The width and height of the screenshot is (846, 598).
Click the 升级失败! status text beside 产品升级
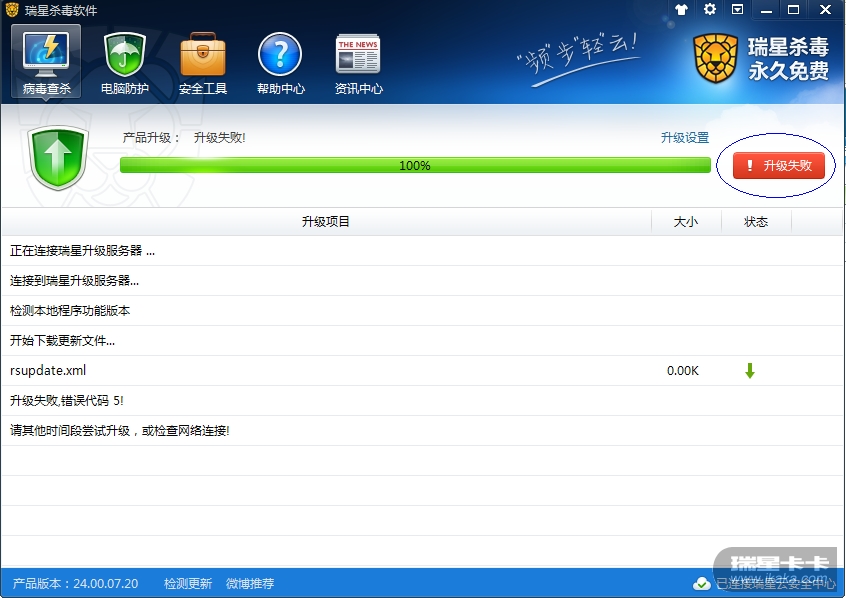click(x=220, y=138)
